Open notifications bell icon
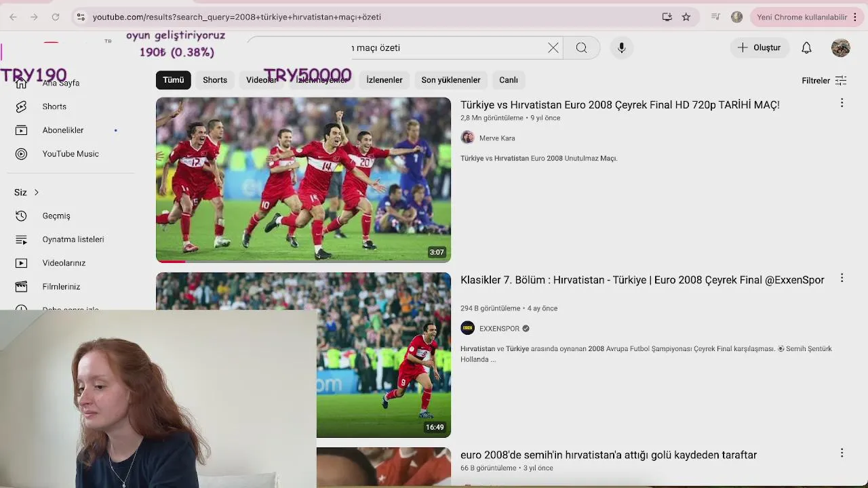Screen dimensions: 868x488 pos(806,47)
